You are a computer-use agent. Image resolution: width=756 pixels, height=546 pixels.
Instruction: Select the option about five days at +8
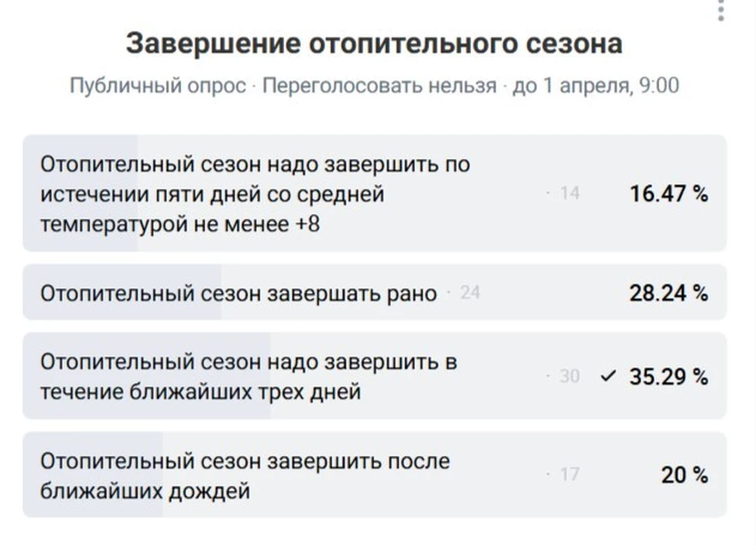[x=255, y=195]
